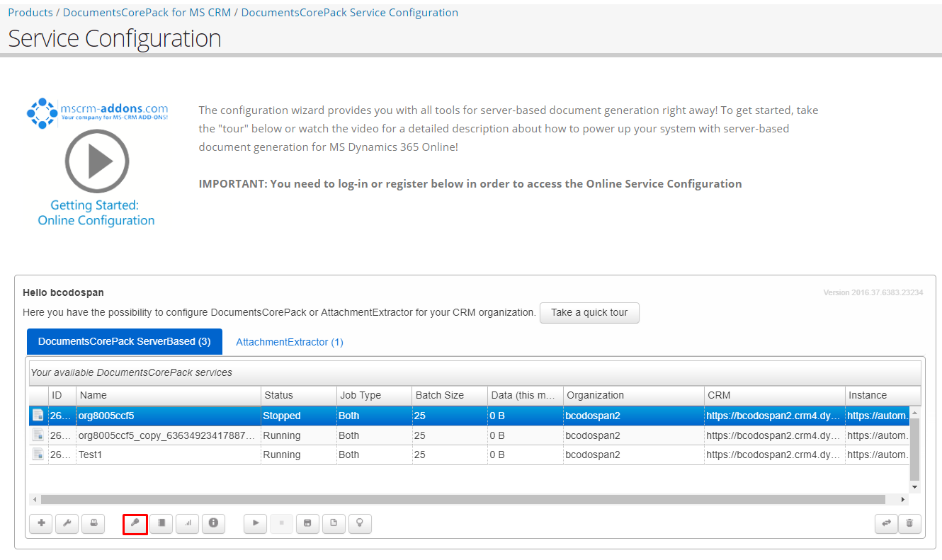Click the horizontal scrollbar thumb

coord(463,499)
